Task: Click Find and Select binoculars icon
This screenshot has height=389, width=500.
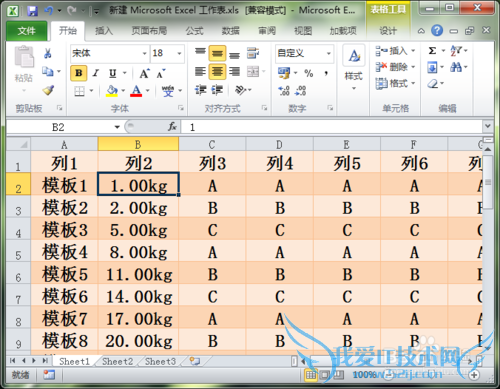Action: coord(456,67)
